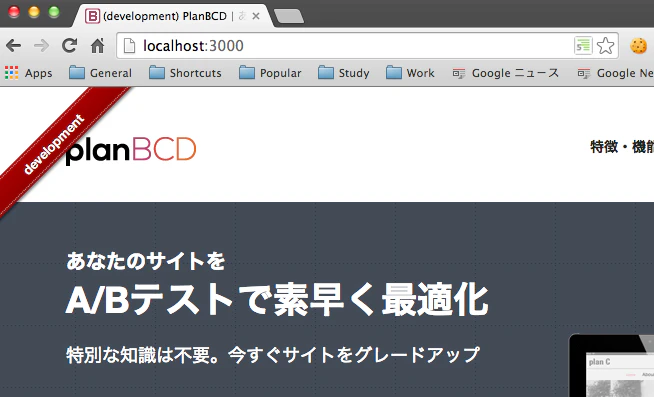Image resolution: width=654 pixels, height=397 pixels.
Task: Open the Study bookmarks folder
Action: pos(344,73)
